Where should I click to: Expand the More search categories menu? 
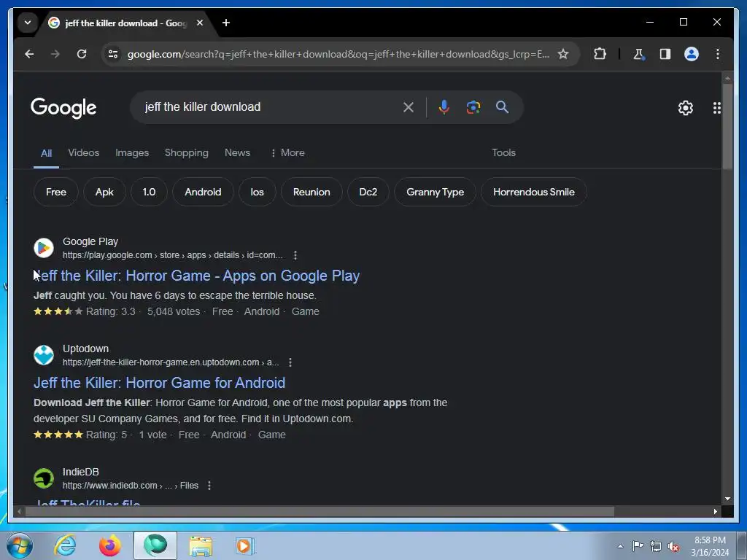[287, 153]
